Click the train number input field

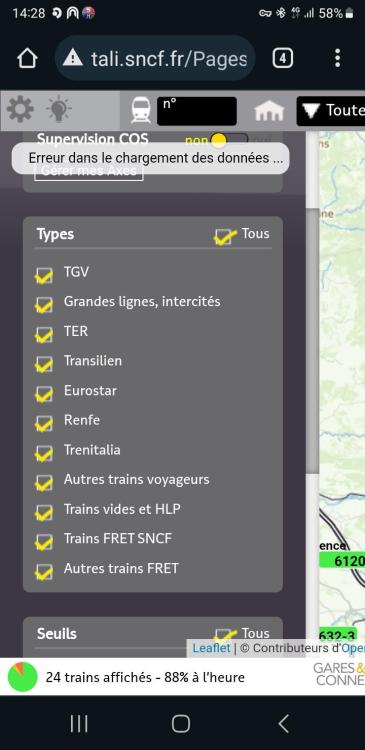click(x=197, y=111)
